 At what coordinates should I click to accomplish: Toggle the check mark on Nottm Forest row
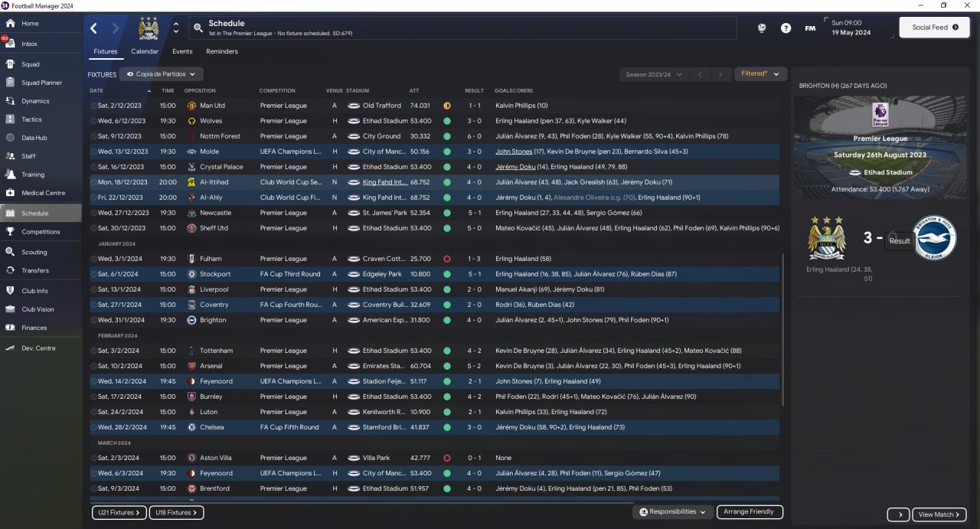(x=93, y=136)
